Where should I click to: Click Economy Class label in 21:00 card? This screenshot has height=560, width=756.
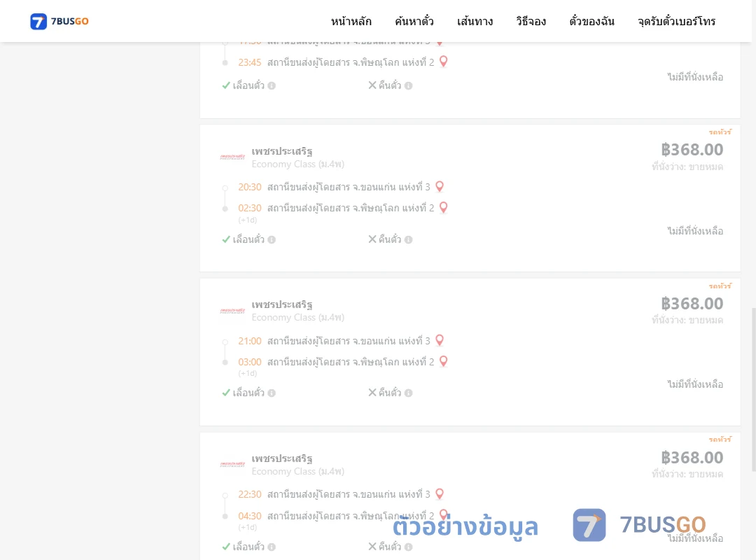298,317
